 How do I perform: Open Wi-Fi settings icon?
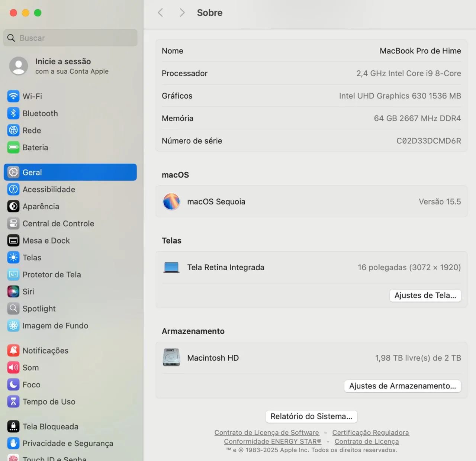coord(13,96)
